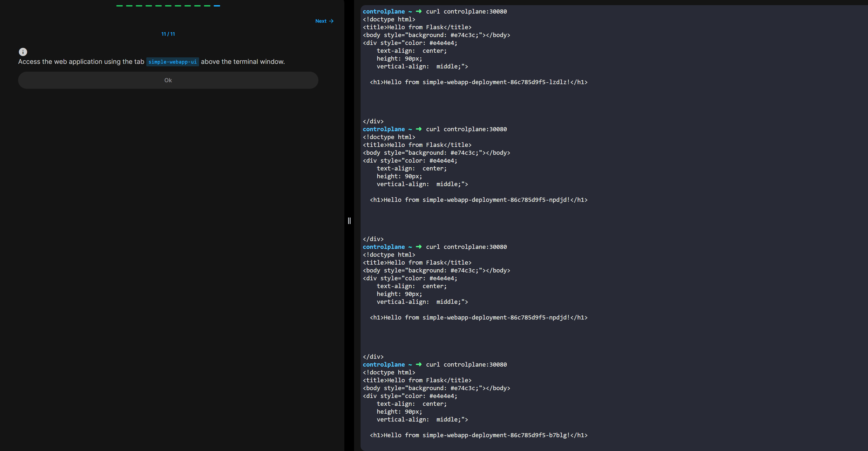The width and height of the screenshot is (868, 451).
Task: Click the 11 / 11 question counter
Action: coord(168,34)
